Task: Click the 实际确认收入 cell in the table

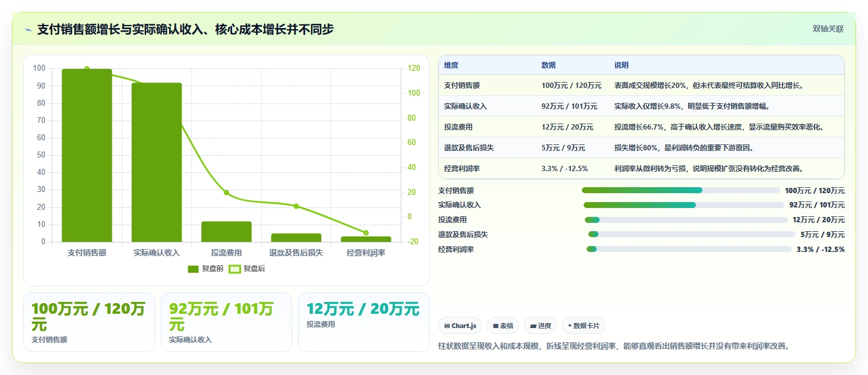Action: point(465,106)
